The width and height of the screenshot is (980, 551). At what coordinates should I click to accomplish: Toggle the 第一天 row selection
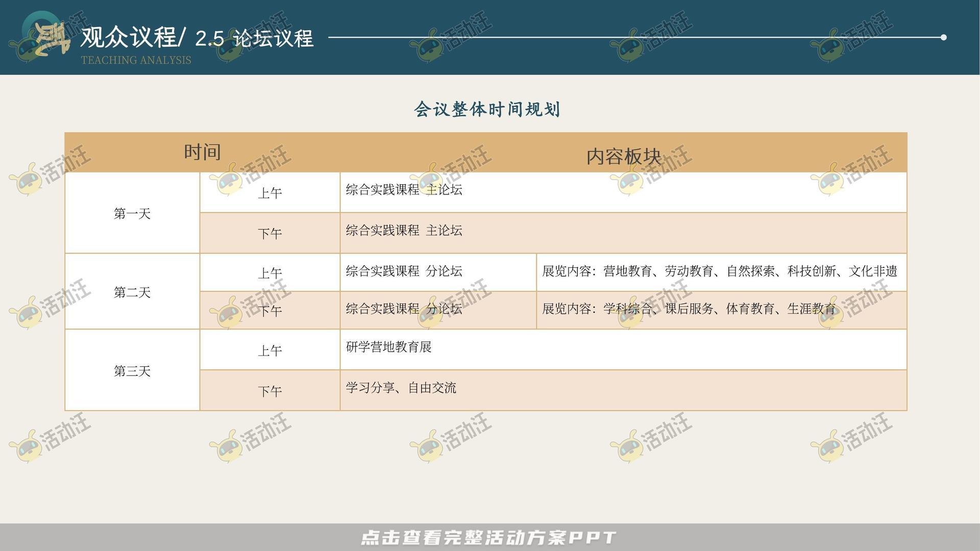pos(132,213)
